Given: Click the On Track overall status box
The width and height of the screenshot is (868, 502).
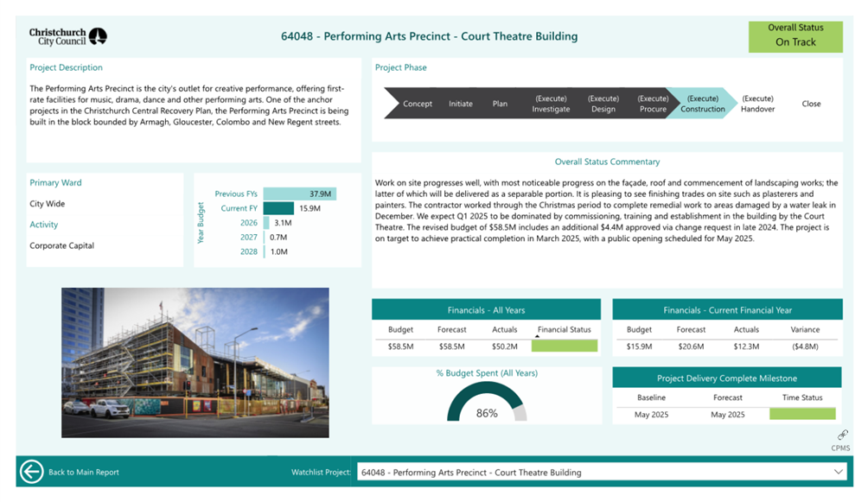Looking at the screenshot, I should (x=795, y=35).
